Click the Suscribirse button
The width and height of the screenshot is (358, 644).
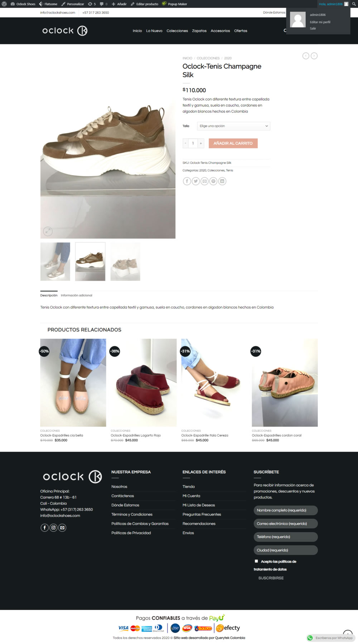click(x=271, y=578)
